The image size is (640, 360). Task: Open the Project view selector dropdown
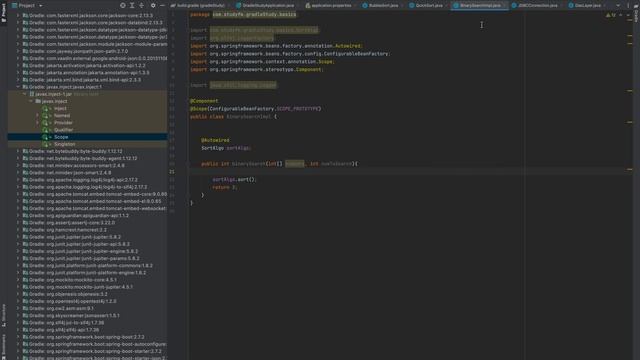pyautogui.click(x=27, y=5)
